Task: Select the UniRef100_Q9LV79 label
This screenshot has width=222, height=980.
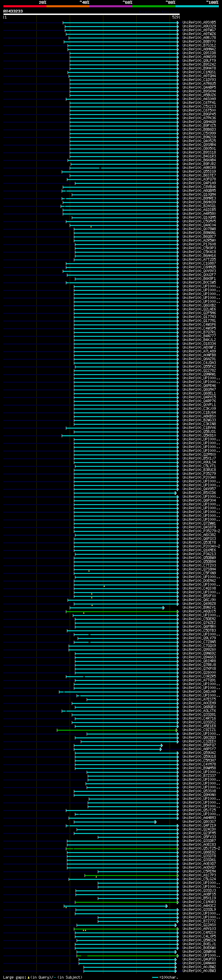Action: pos(199,638)
